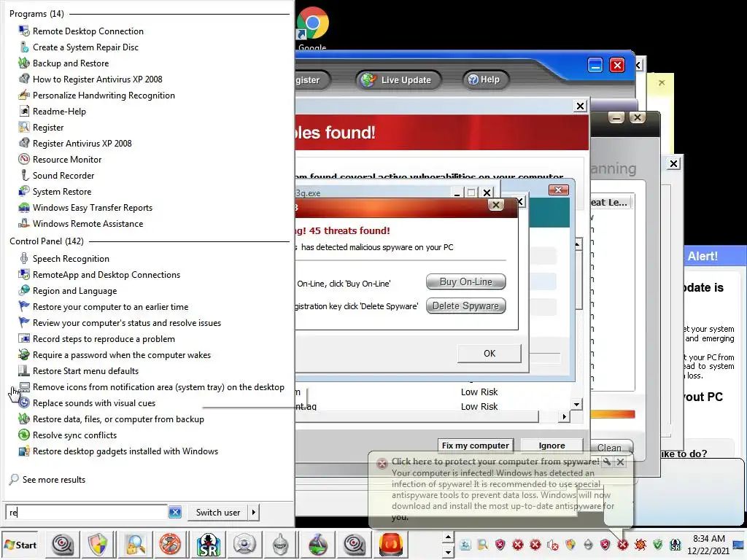Open the padlock with magnifier taskbar icon
Viewport: 747px width, 560px height.
[x=135, y=544]
